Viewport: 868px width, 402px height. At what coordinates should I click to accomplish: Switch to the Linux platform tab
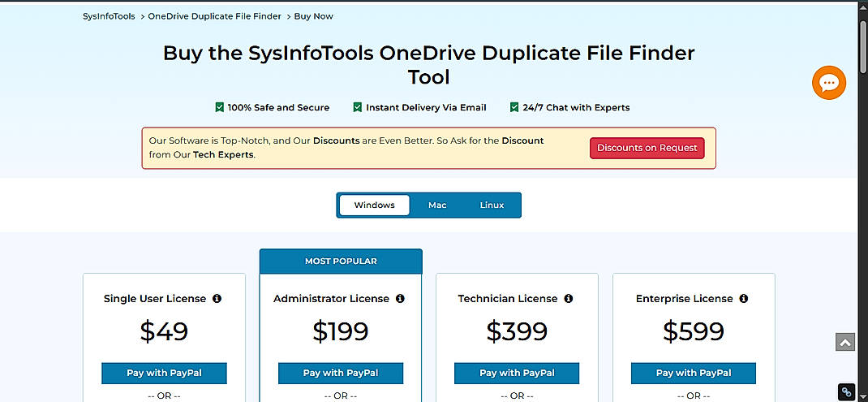coord(492,205)
